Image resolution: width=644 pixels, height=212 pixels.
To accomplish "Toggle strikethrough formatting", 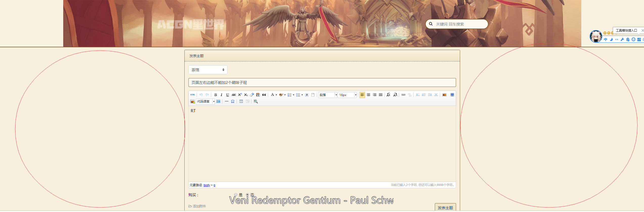I will [234, 95].
